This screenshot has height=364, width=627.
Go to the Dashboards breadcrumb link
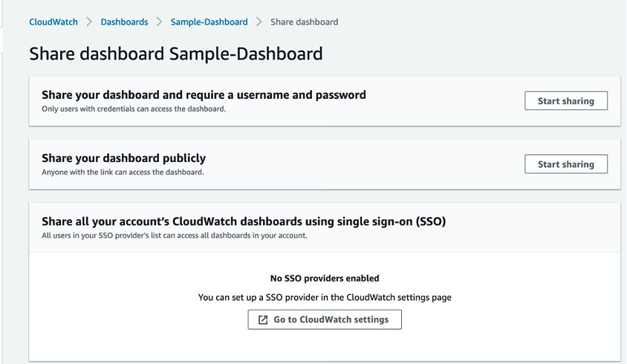pyautogui.click(x=124, y=22)
